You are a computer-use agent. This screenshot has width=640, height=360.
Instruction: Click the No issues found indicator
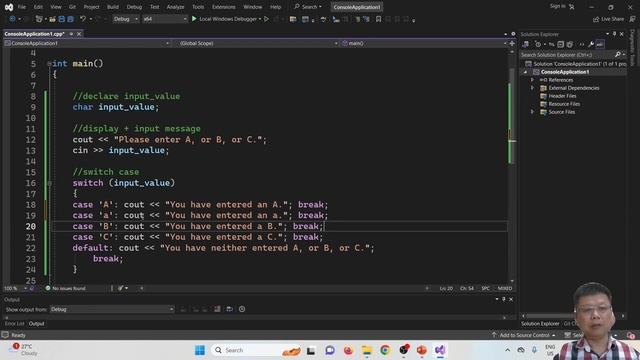pos(65,288)
